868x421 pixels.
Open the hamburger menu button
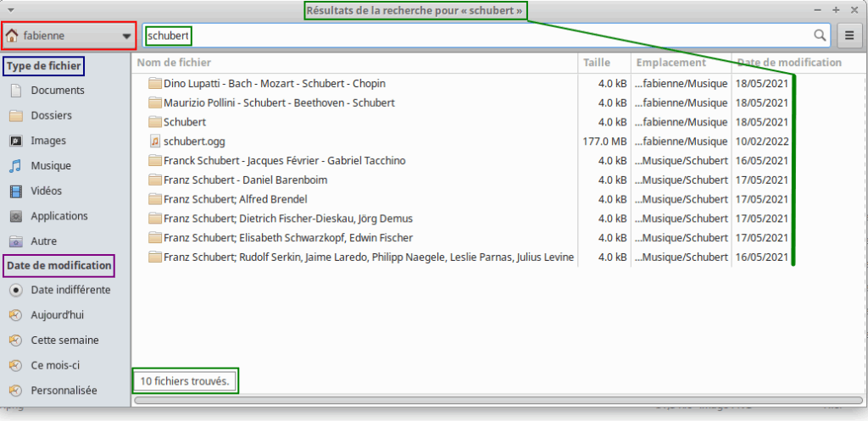tap(849, 36)
